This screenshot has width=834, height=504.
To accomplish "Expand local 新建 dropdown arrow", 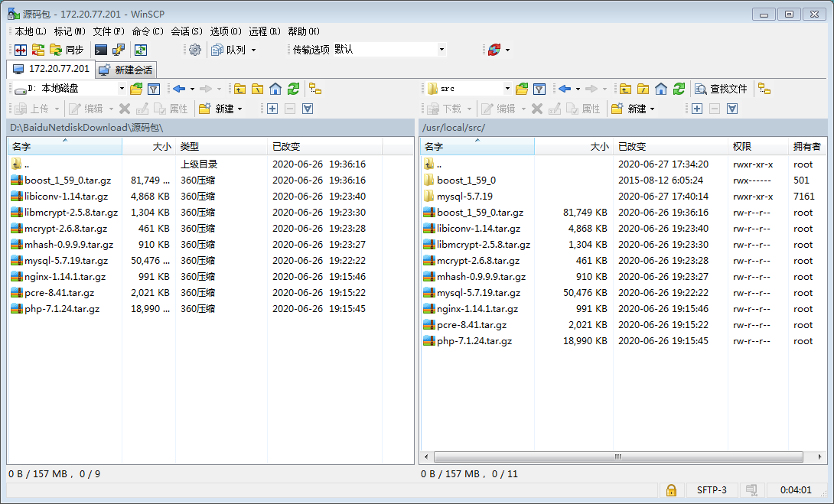I will (x=240, y=109).
